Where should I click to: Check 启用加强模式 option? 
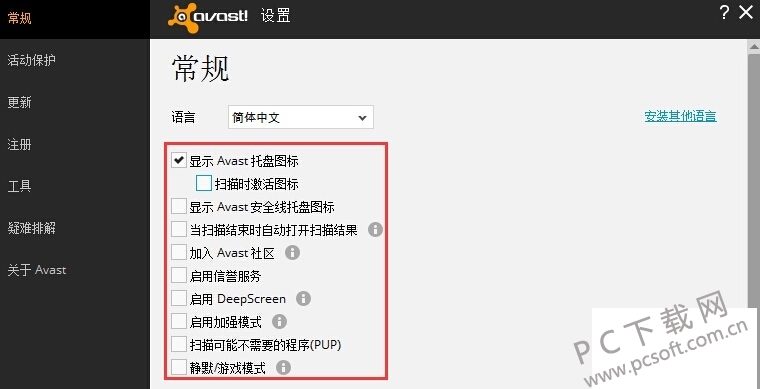pos(179,321)
